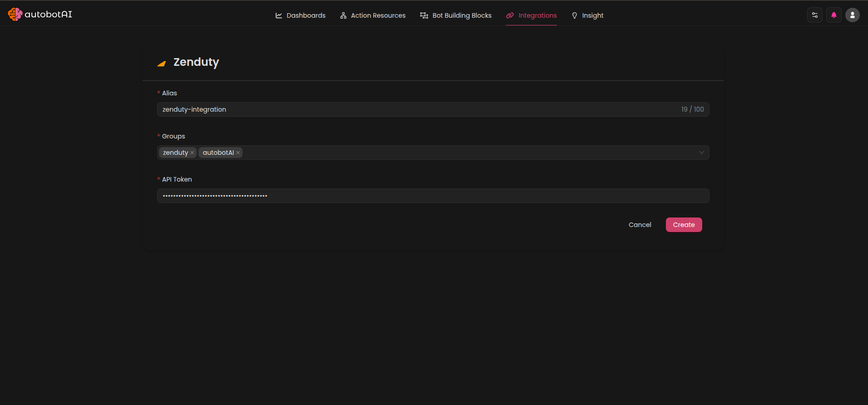This screenshot has height=405, width=868.
Task: Focus the API Token password field
Action: click(433, 196)
